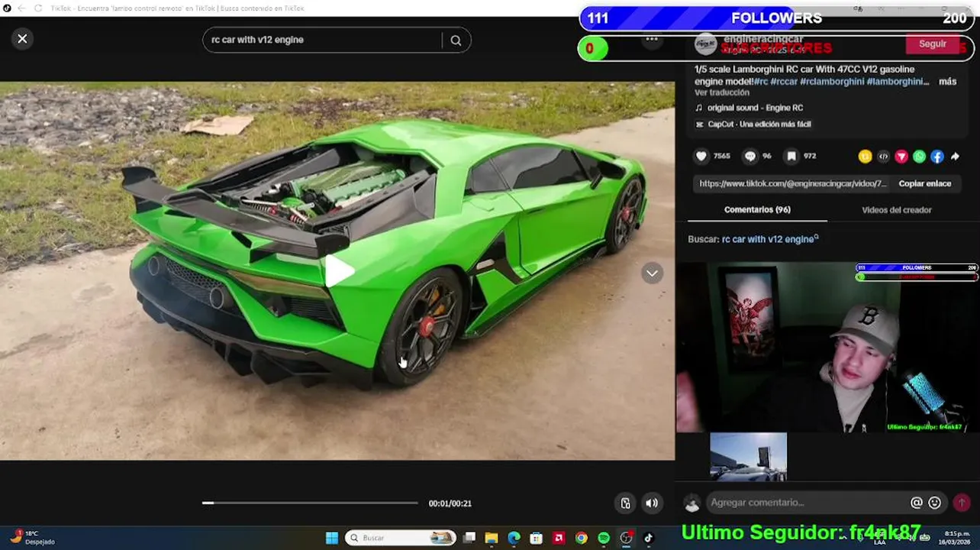Viewport: 980px width, 550px height.
Task: Play the Lamborghini RC car video
Action: coord(339,271)
